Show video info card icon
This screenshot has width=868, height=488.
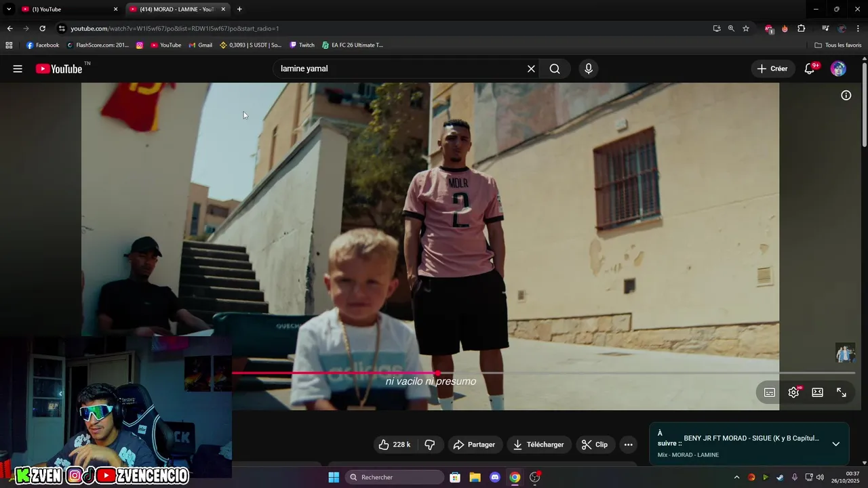point(846,96)
